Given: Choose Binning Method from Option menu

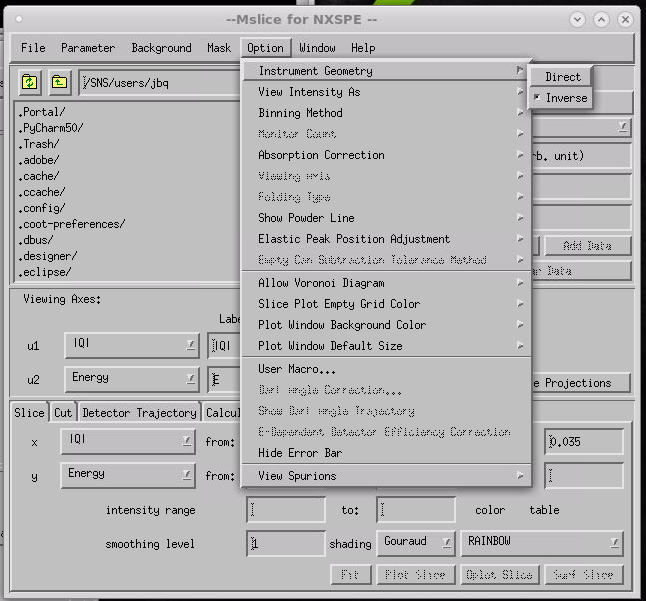Looking at the screenshot, I should [300, 113].
